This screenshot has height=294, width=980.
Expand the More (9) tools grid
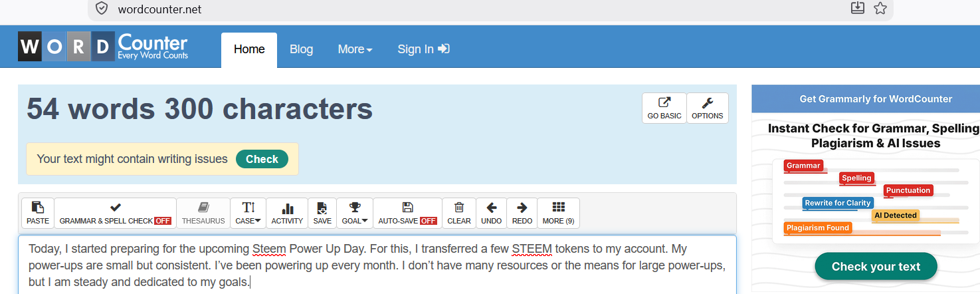[x=559, y=213]
